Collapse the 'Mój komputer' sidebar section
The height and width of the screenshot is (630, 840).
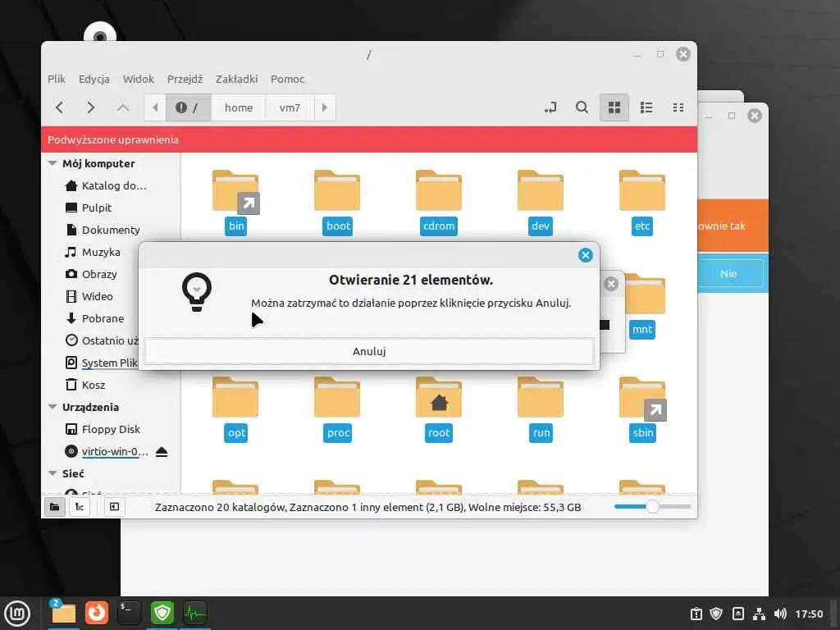[x=52, y=163]
